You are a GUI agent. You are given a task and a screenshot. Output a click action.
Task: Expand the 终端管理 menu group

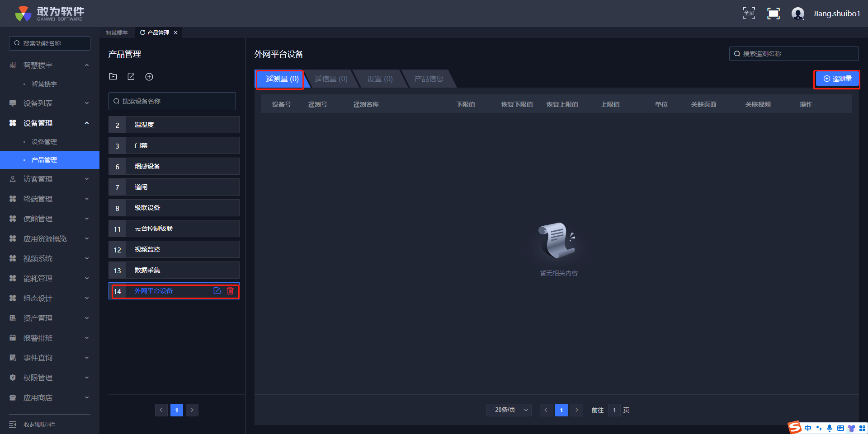tap(87, 199)
